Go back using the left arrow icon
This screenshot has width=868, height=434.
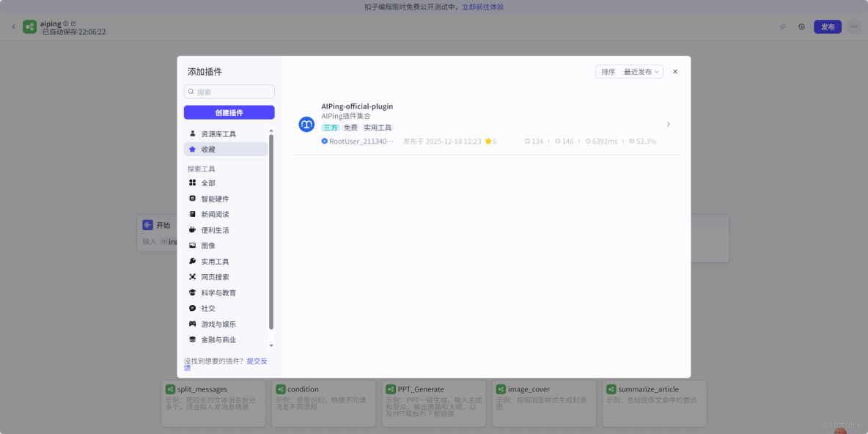13,26
